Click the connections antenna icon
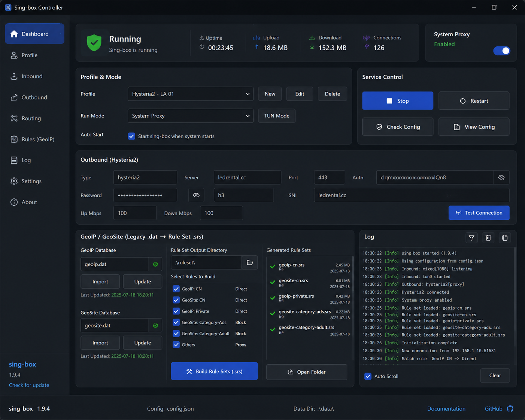This screenshot has width=525, height=420. 367,47
